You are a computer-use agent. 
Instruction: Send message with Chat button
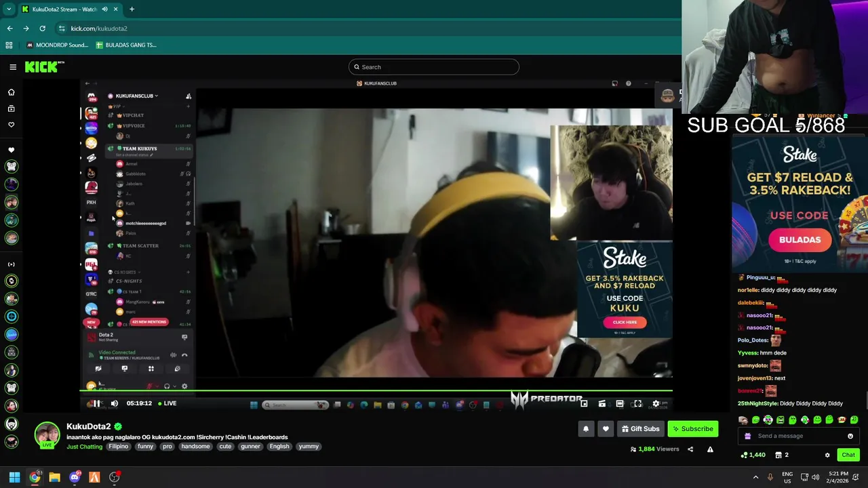pyautogui.click(x=848, y=455)
